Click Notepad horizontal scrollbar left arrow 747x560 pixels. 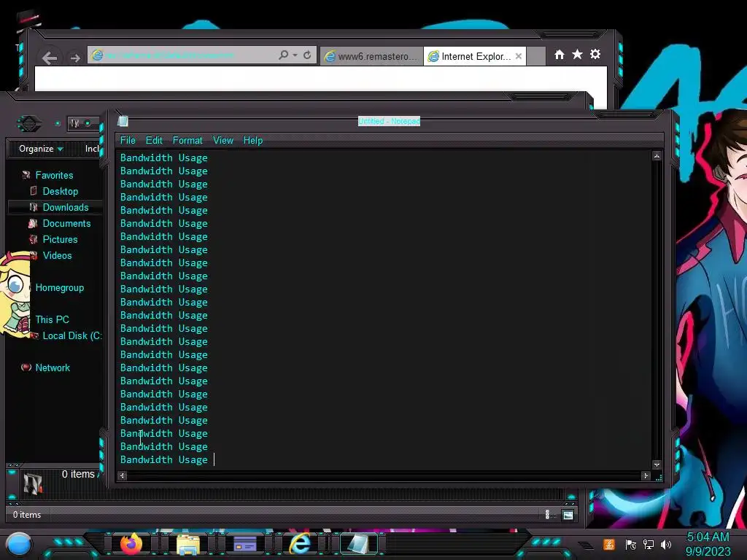pos(123,475)
